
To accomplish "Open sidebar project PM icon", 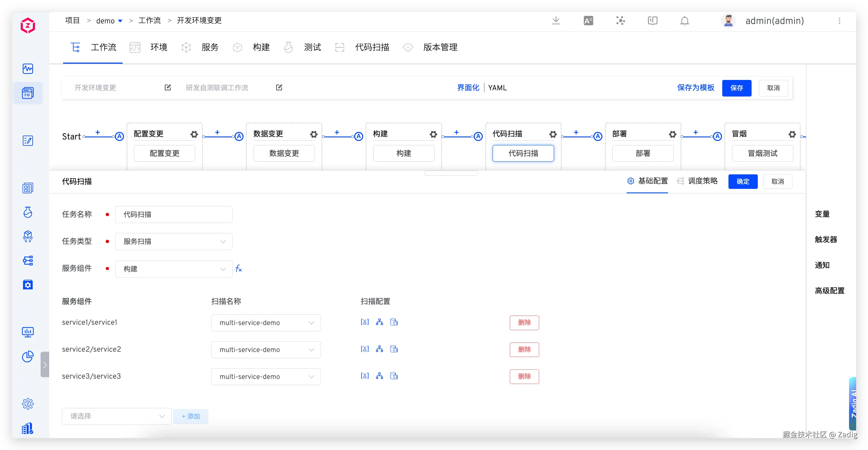I will click(28, 93).
